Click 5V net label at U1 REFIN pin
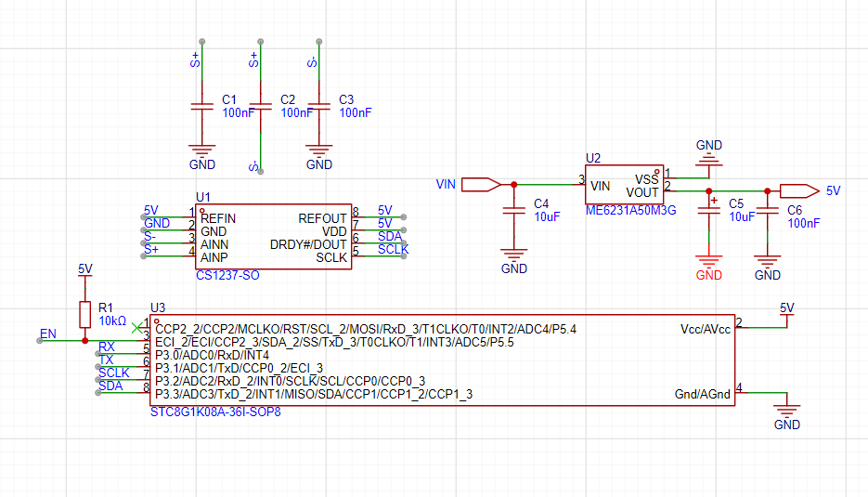868x497 pixels. [151, 211]
